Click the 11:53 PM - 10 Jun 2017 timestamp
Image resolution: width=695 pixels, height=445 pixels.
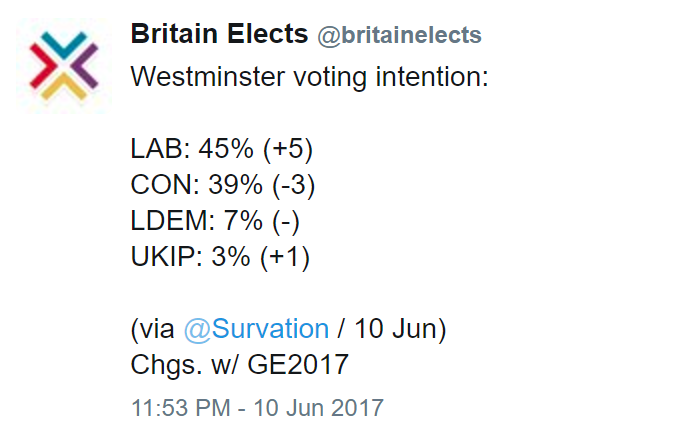(x=257, y=408)
